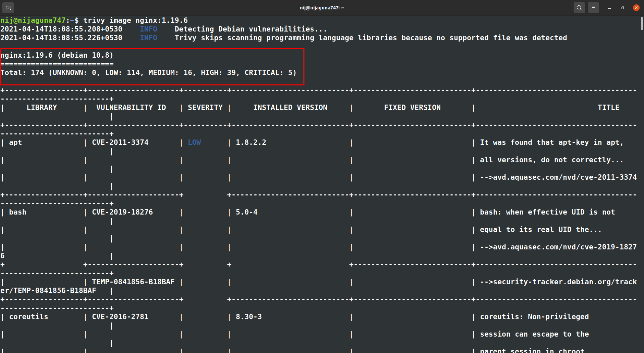Select the CVE-2019-18276 vulnerability ID

click(122, 212)
